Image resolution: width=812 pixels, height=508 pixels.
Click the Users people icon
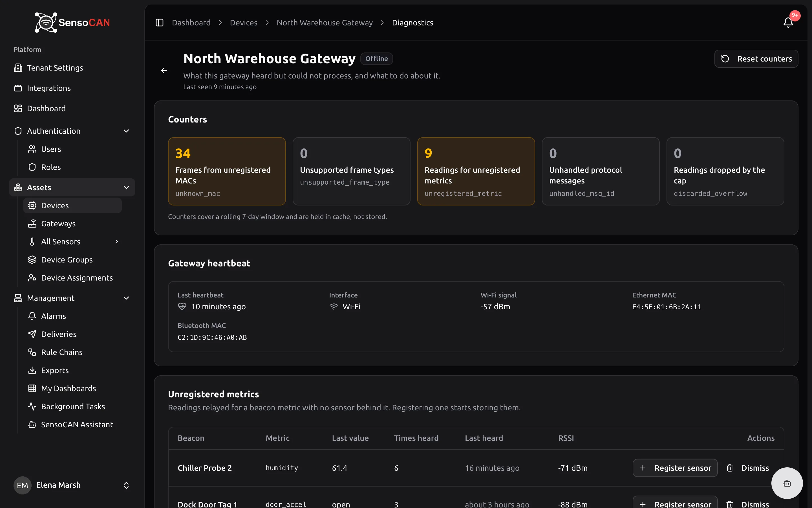click(32, 149)
